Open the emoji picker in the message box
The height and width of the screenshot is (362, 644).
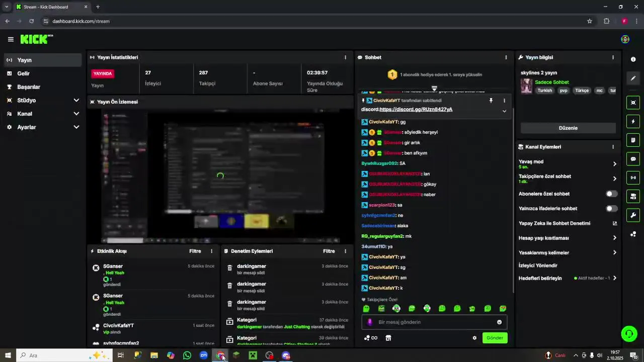click(x=499, y=322)
